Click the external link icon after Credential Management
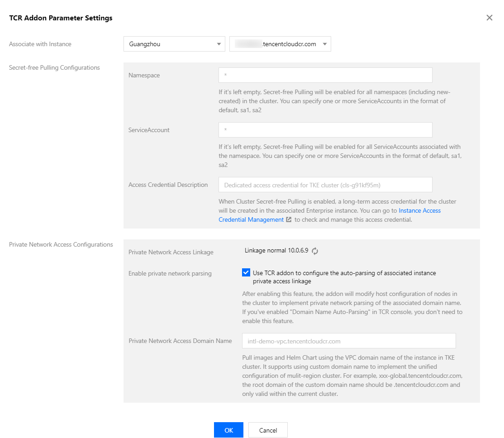This screenshot has width=504, height=438. (289, 219)
